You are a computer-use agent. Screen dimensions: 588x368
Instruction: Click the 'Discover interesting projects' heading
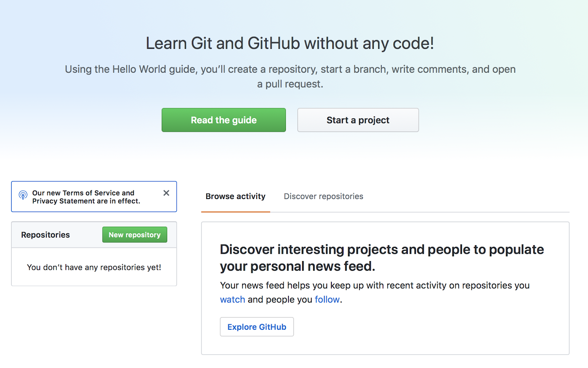pos(381,250)
